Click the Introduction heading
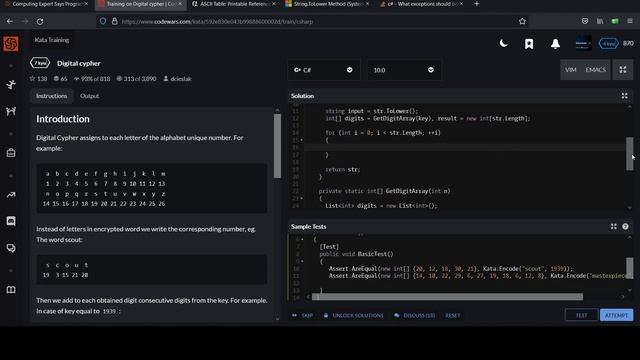The height and width of the screenshot is (360, 640). (63, 119)
